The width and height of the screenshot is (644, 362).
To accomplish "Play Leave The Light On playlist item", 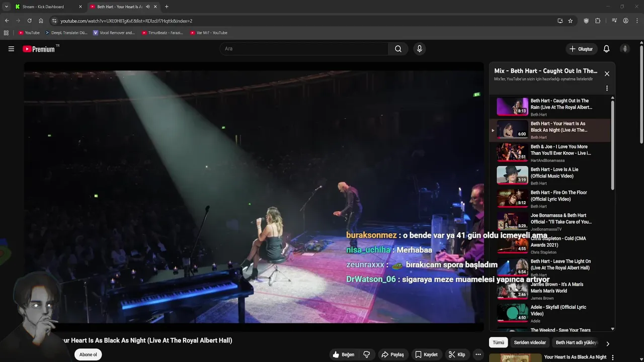I will 550,267.
